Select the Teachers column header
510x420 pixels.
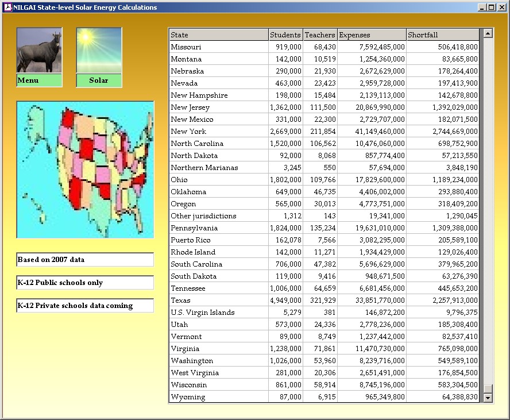coord(320,35)
